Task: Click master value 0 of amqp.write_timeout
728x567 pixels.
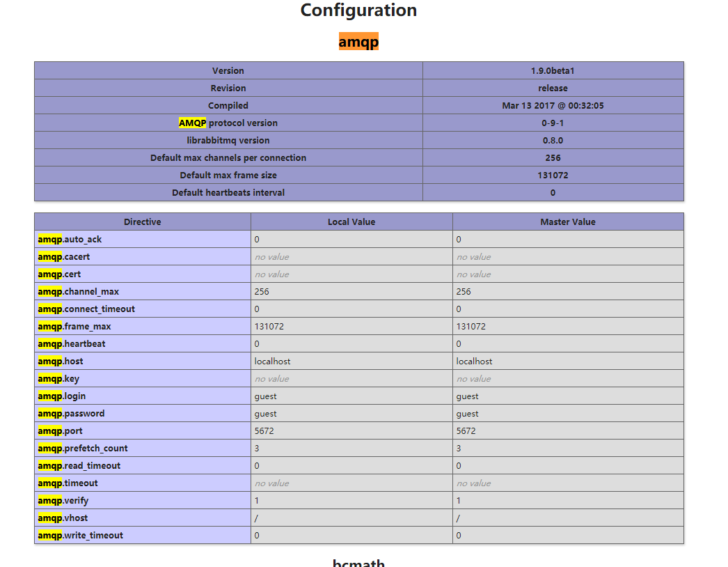Action: pyautogui.click(x=459, y=536)
